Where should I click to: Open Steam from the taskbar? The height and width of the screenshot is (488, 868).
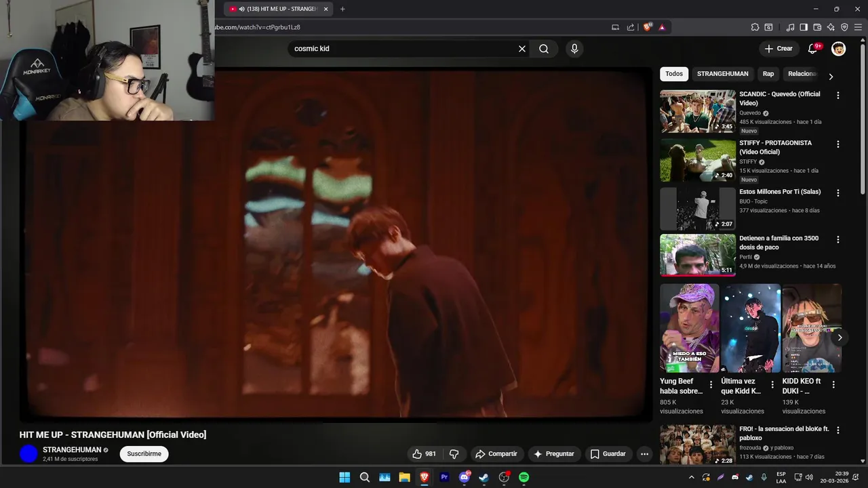[x=484, y=477]
